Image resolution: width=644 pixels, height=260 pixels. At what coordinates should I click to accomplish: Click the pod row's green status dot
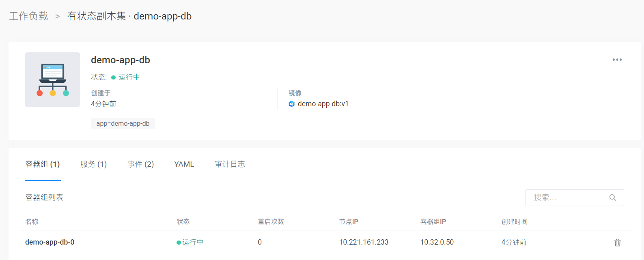(x=179, y=243)
